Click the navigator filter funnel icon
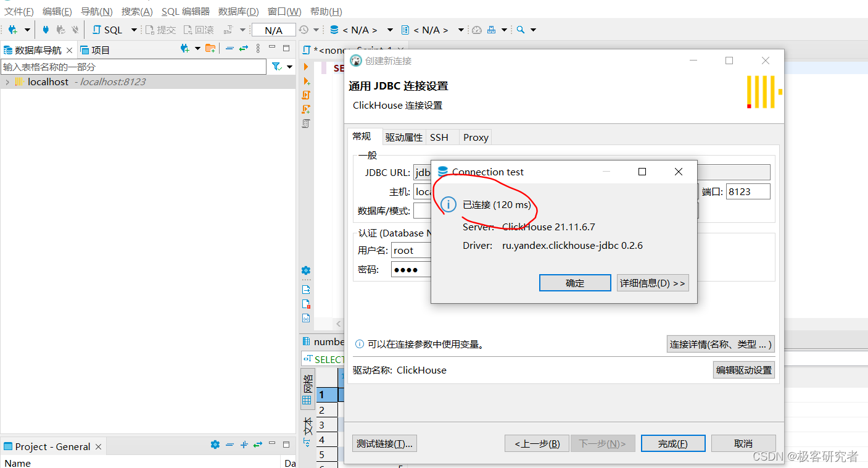 (276, 67)
